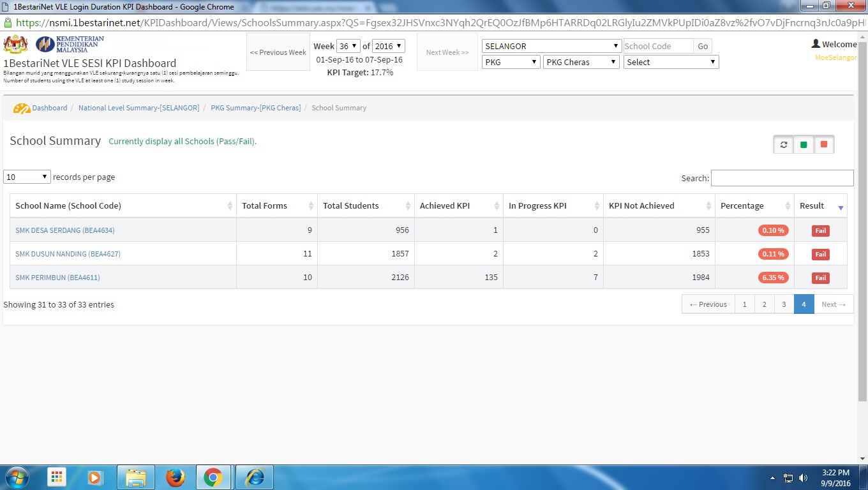Click the Fail badge for SMK DESA SERDANG
Viewport: 868px width, 490px height.
[821, 231]
